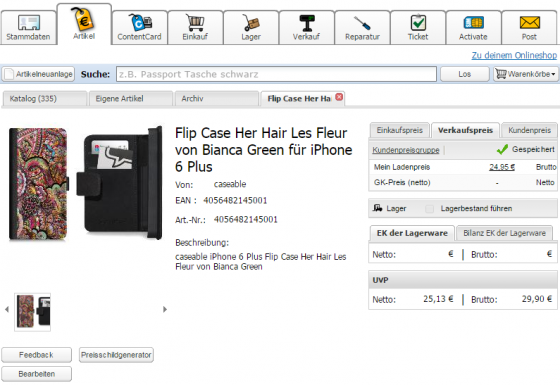The height and width of the screenshot is (385, 560).
Task: Show previous product image with left arrow
Action: tap(7, 309)
